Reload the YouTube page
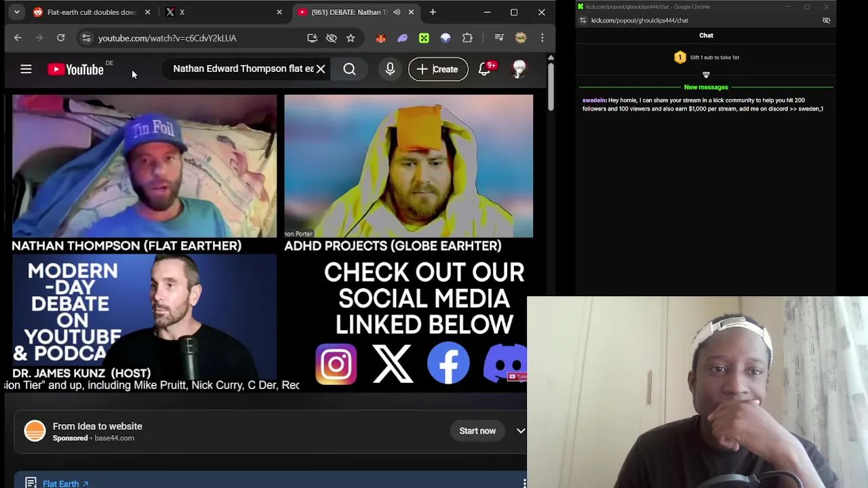This screenshot has width=868, height=488. click(x=61, y=38)
